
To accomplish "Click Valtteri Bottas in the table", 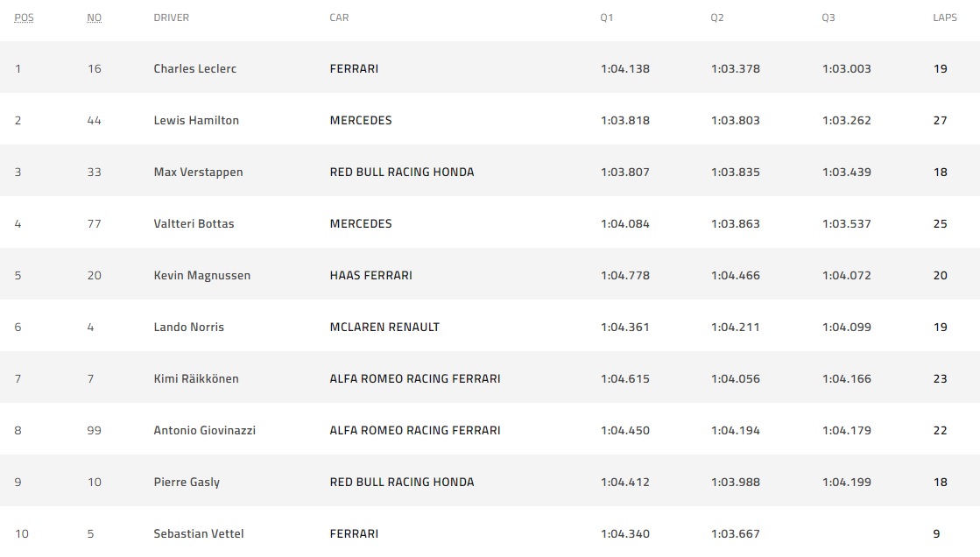I will [194, 223].
